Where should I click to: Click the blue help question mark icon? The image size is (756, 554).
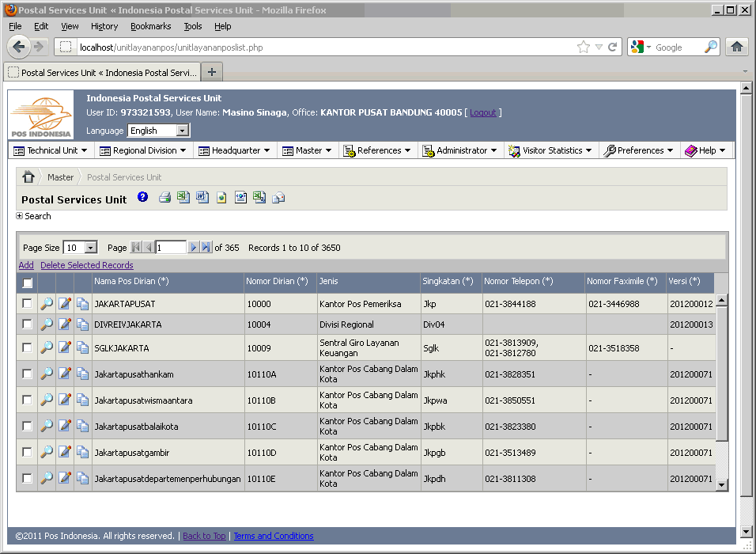(x=142, y=197)
